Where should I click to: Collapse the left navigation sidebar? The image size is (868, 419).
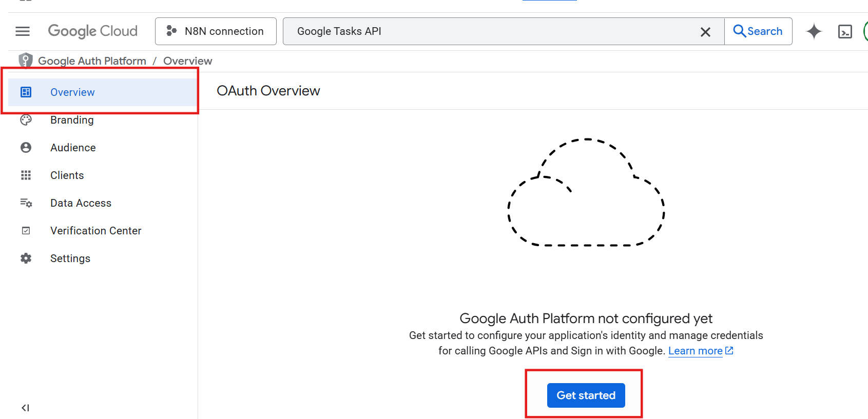tap(25, 408)
